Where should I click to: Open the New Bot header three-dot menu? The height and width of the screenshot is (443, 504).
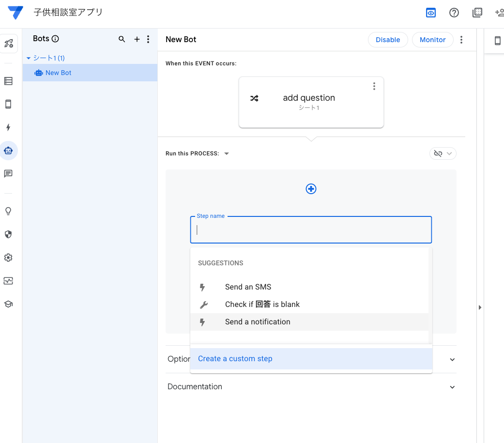pyautogui.click(x=461, y=40)
